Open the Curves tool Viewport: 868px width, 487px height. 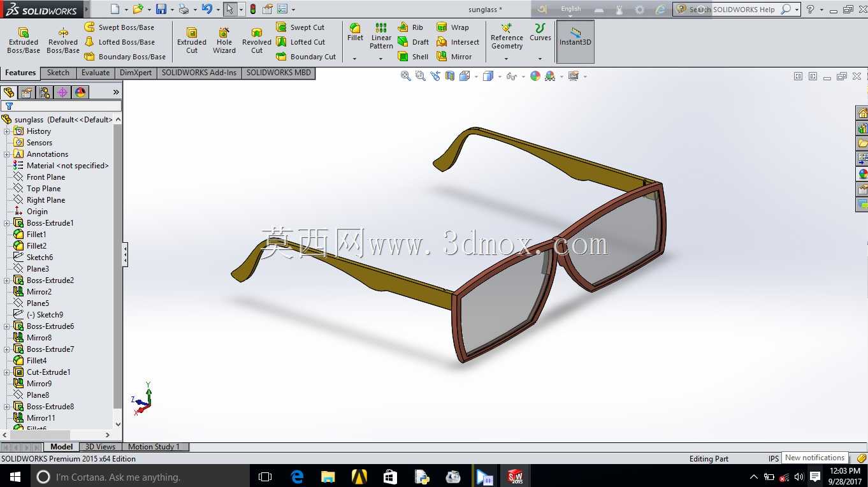(x=540, y=33)
